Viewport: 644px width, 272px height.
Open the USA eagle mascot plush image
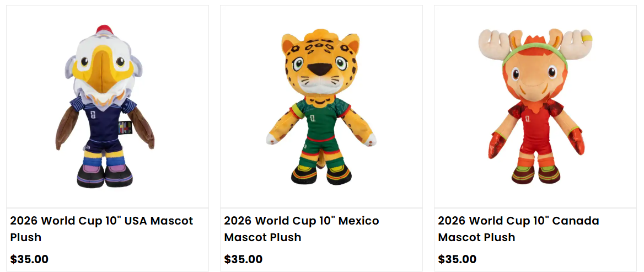click(108, 106)
